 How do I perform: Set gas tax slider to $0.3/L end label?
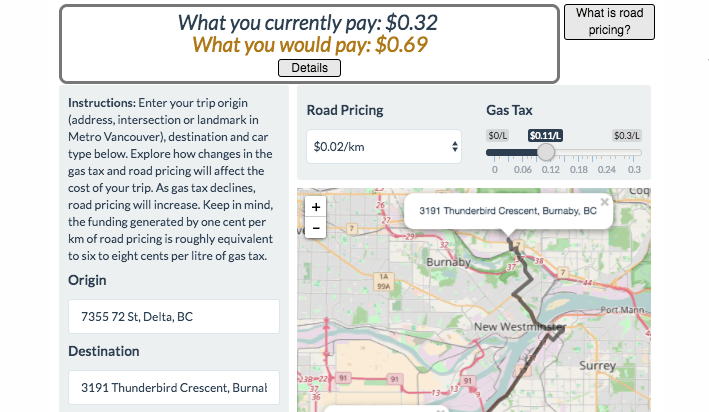(x=627, y=136)
